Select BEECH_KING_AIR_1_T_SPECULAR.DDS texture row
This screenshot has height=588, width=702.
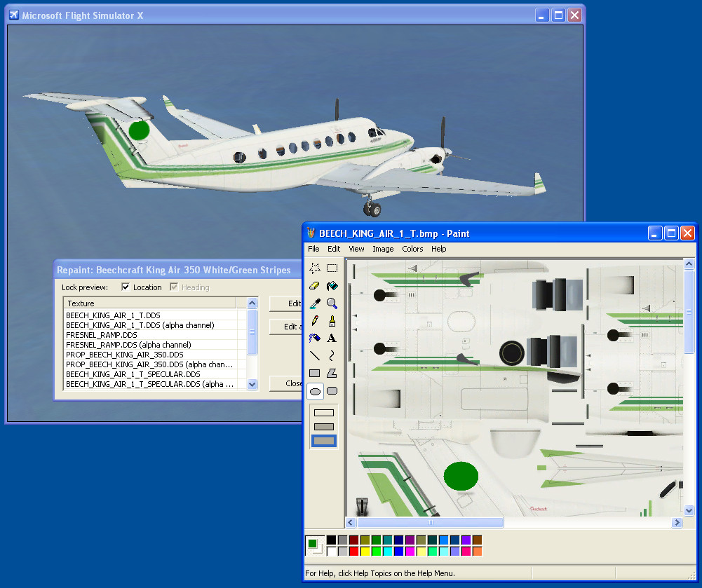[x=155, y=374]
